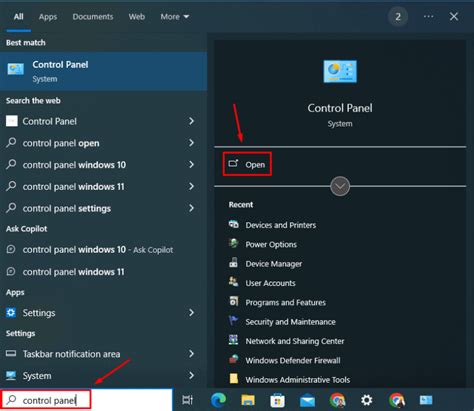The width and height of the screenshot is (474, 411).
Task: Close the search panel with X
Action: (454, 16)
